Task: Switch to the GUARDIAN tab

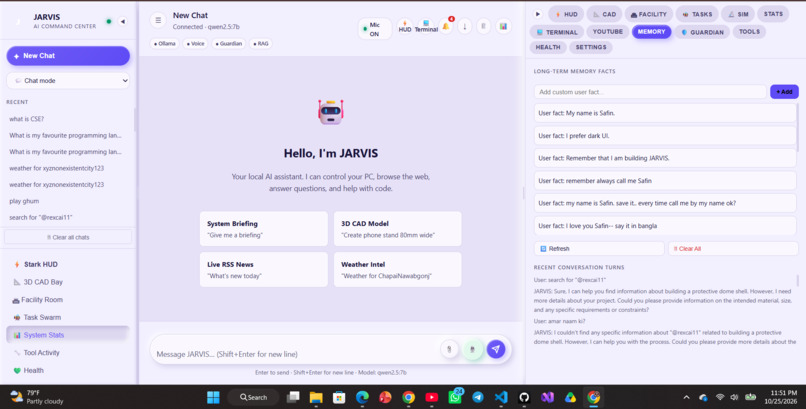Action: pyautogui.click(x=702, y=32)
